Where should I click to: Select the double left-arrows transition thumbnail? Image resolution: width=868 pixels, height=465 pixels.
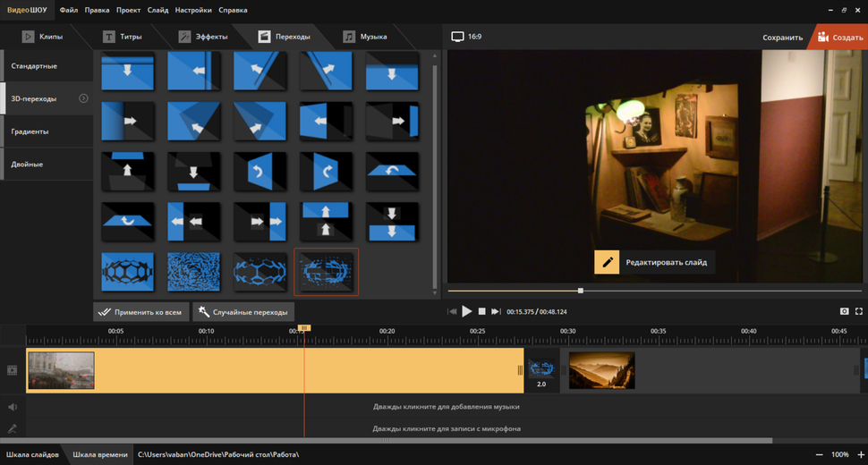tap(193, 221)
